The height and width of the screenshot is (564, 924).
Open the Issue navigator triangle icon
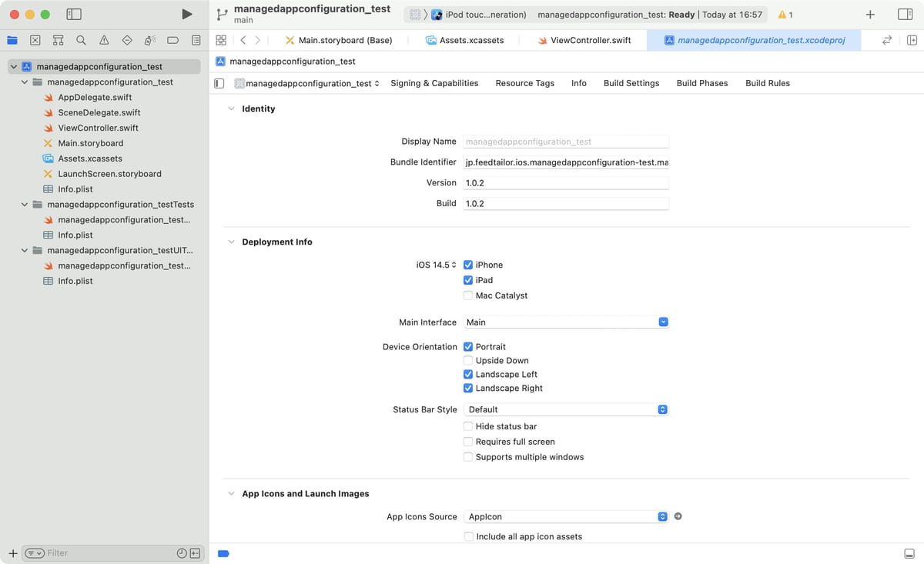pos(104,40)
